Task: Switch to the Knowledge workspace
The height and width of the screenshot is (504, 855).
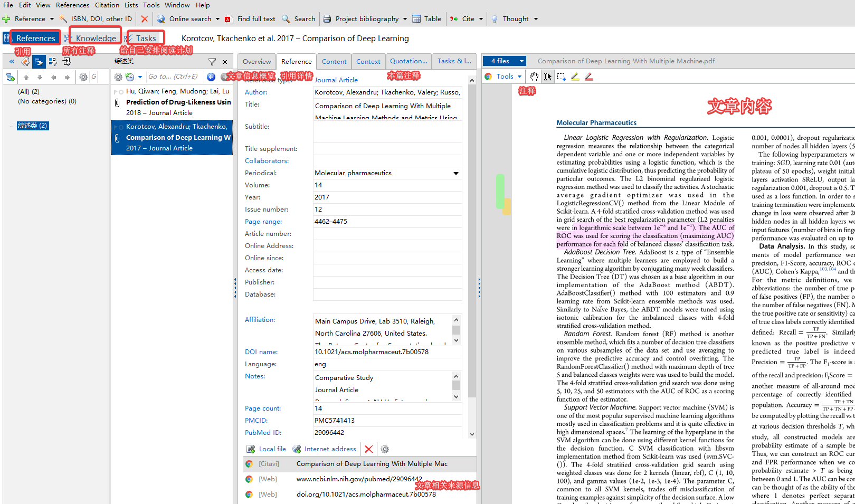Action: [x=96, y=38]
